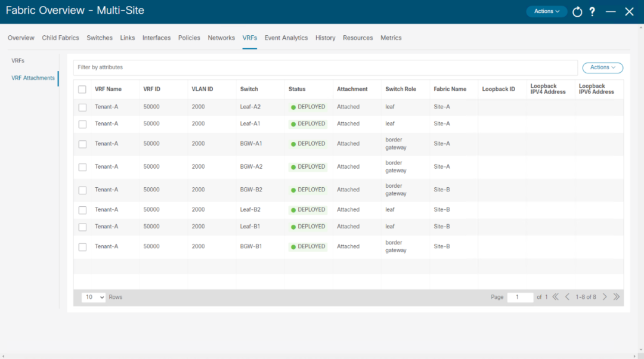Screen dimensions: 644x359
Task: Open the History tab
Action: coord(326,38)
